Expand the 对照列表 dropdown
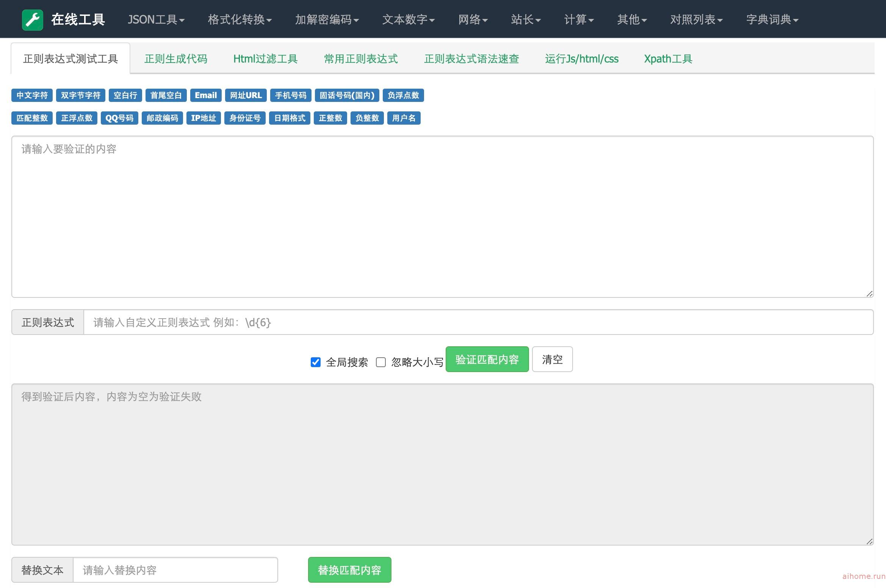 click(697, 19)
